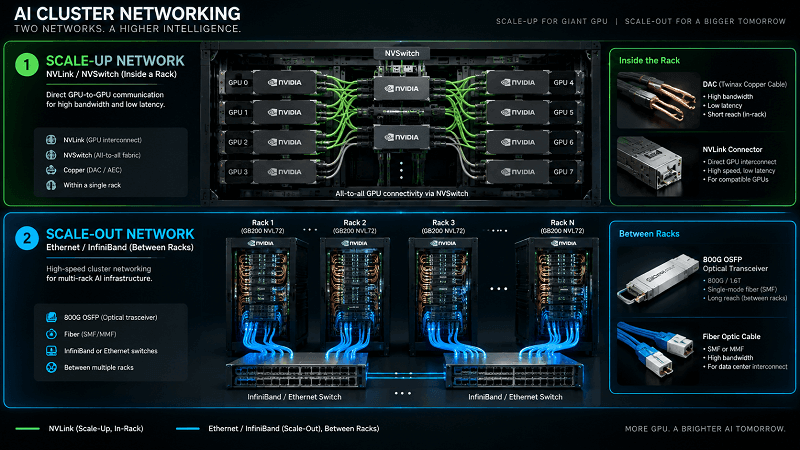Click the GPU 3 label
The image size is (800, 450).
tap(238, 172)
